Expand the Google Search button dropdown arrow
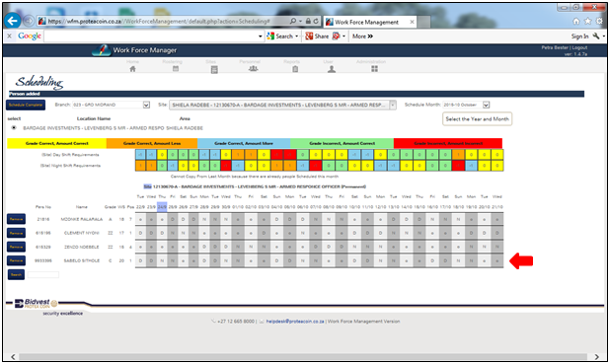 coord(297,36)
